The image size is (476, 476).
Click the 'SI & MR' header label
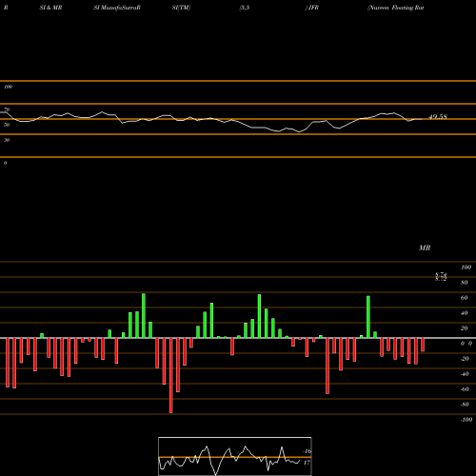pos(50,8)
